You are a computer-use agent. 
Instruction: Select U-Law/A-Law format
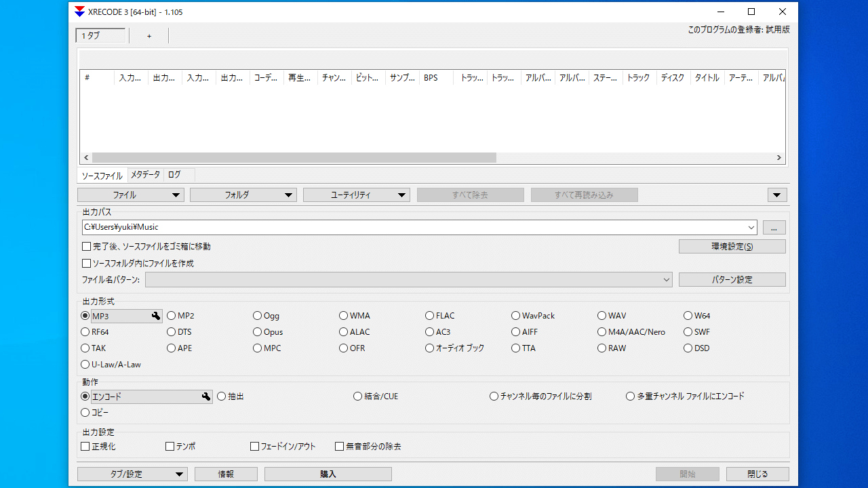[111, 365]
